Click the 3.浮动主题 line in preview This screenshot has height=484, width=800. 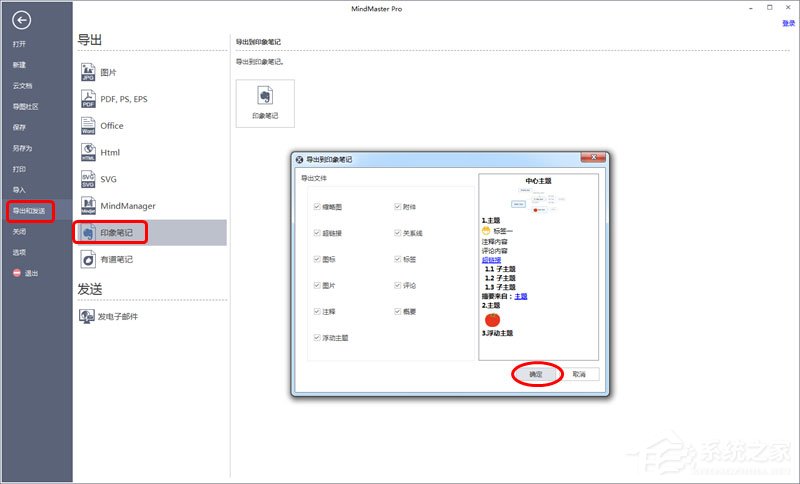click(497, 333)
